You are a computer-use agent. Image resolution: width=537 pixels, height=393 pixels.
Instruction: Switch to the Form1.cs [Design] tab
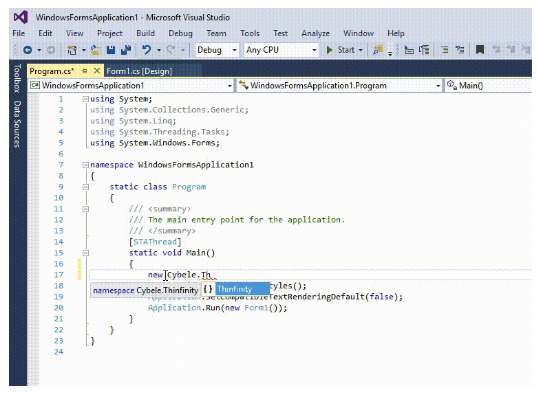[x=139, y=71]
